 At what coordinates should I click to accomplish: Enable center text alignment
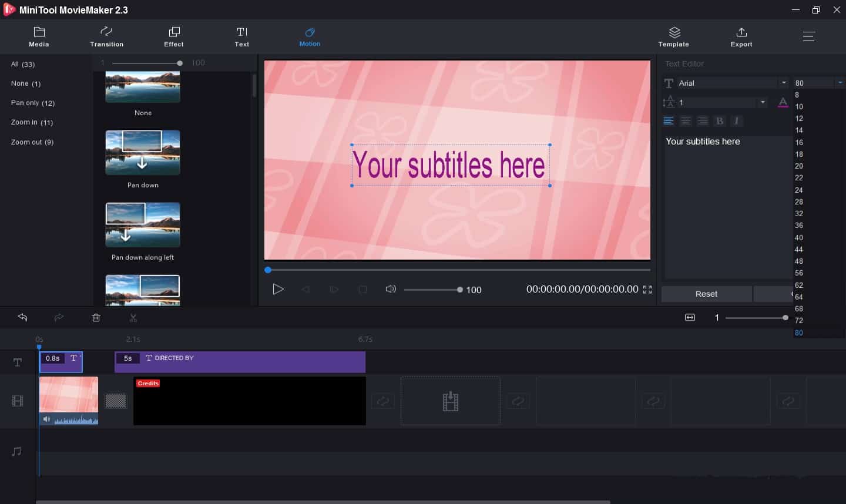point(686,121)
